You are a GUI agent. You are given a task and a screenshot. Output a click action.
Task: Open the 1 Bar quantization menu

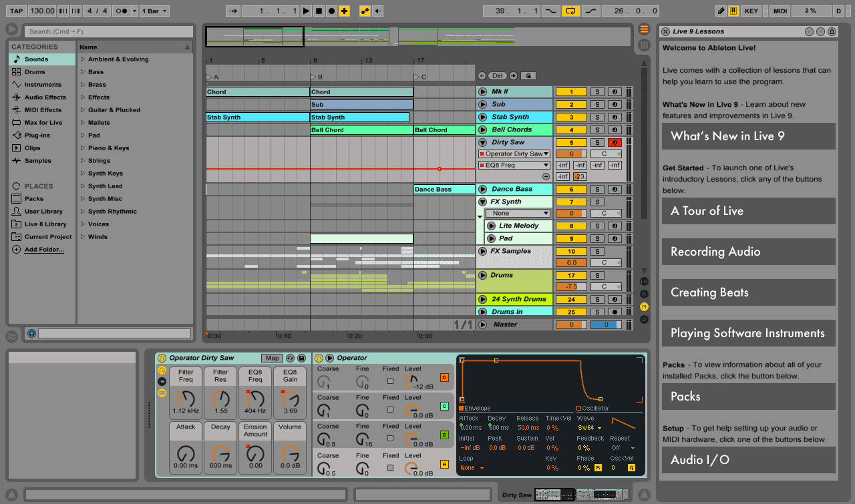pos(154,11)
